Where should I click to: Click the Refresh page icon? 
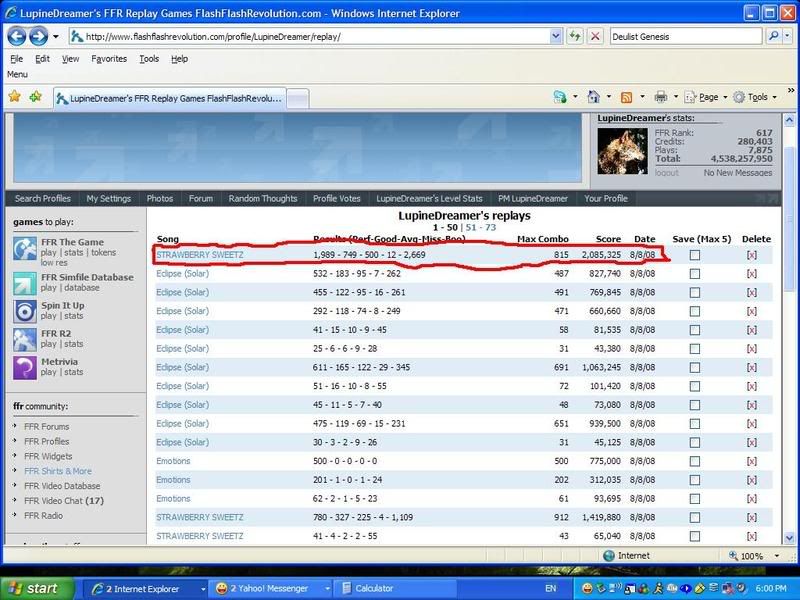click(575, 36)
